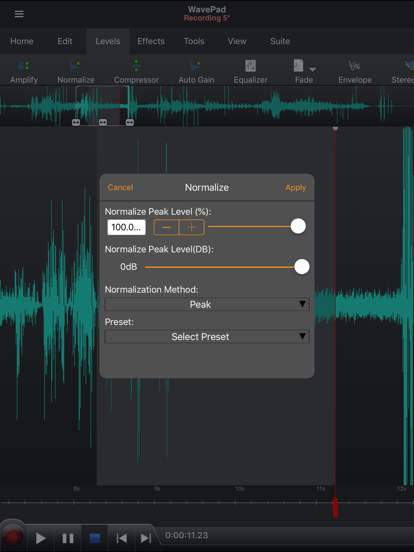Expand the Fade dropdown arrow
Image resolution: width=414 pixels, height=552 pixels.
point(313,69)
